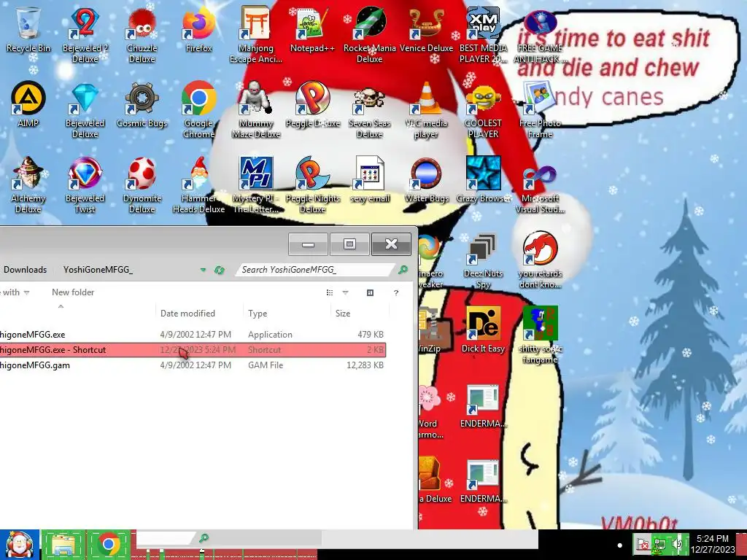Viewport: 747px width, 560px height.
Task: Open the network tray icon
Action: click(x=660, y=544)
